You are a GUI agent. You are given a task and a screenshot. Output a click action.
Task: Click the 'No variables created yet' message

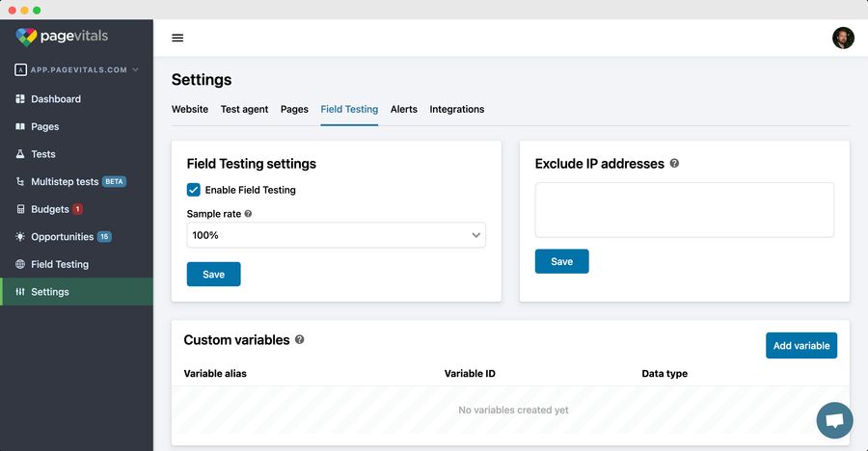pyautogui.click(x=513, y=411)
